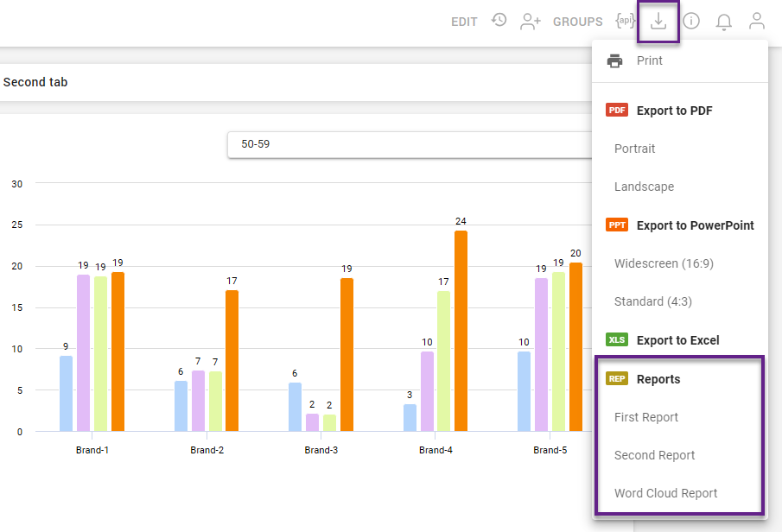The height and width of the screenshot is (532, 782).
Task: Open the GROUPS link
Action: click(577, 22)
